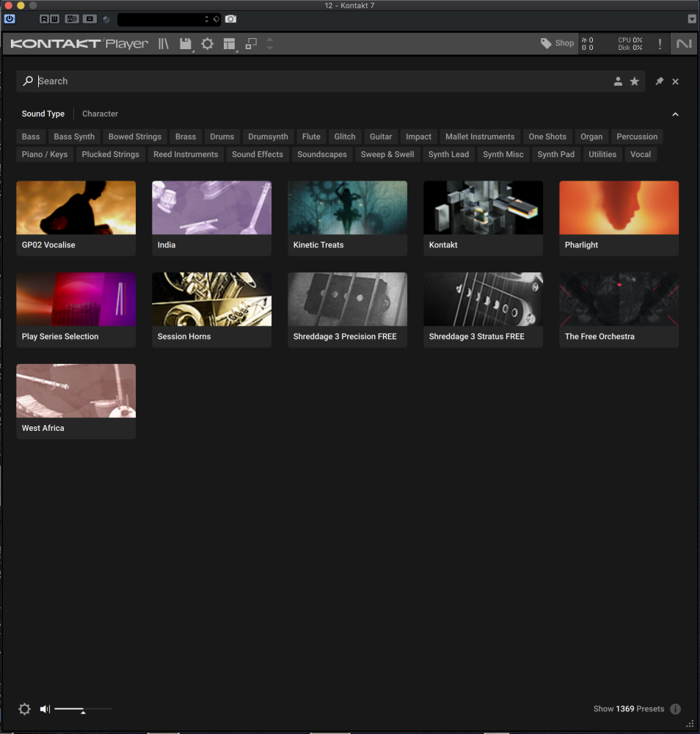Click the header size up/down arrows
700x734 pixels.
(269, 44)
